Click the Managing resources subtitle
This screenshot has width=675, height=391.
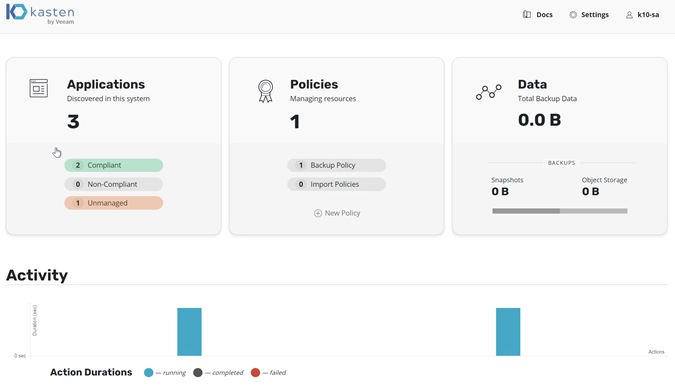(323, 99)
